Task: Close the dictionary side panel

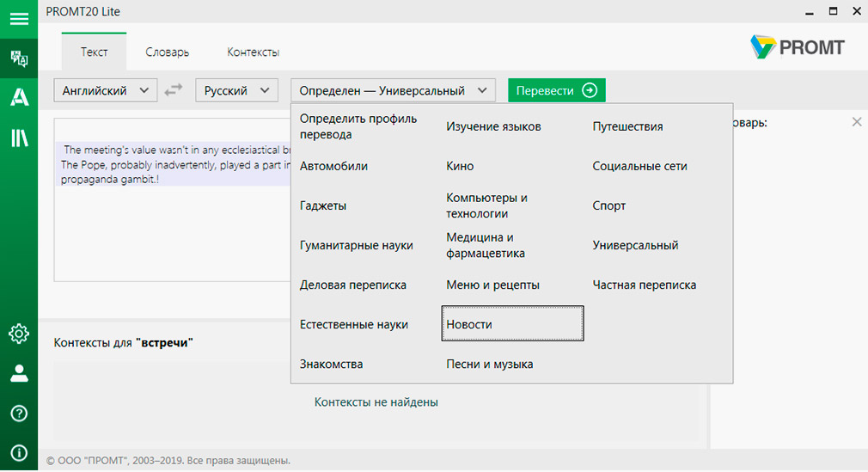Action: 856,122
